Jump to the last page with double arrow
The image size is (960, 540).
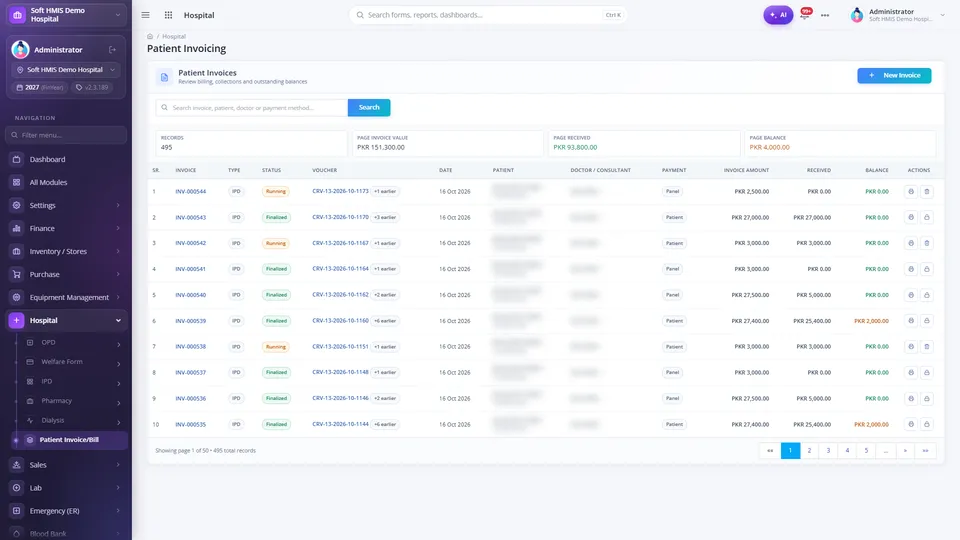[925, 451]
